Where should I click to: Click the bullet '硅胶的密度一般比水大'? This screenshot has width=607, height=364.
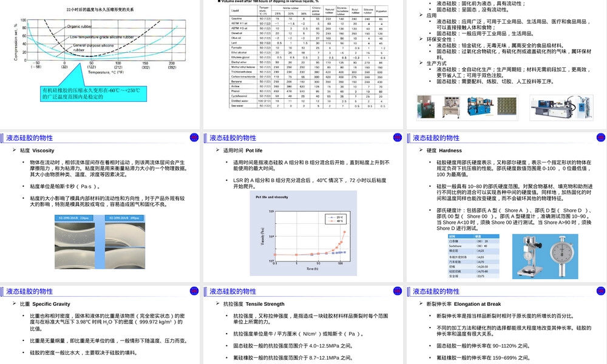tap(84, 353)
